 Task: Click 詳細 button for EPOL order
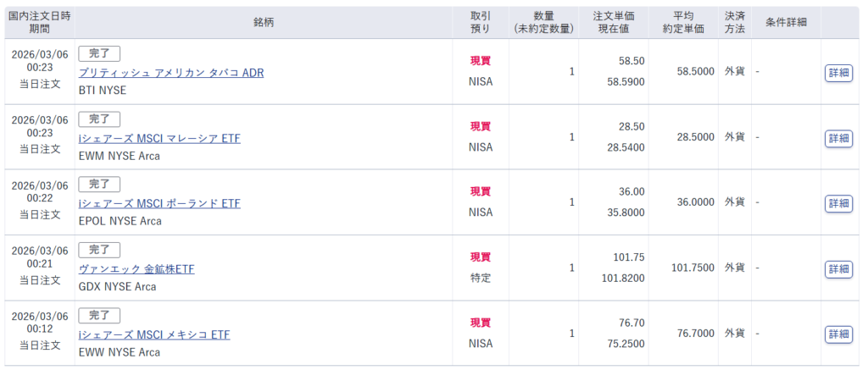[x=838, y=203]
